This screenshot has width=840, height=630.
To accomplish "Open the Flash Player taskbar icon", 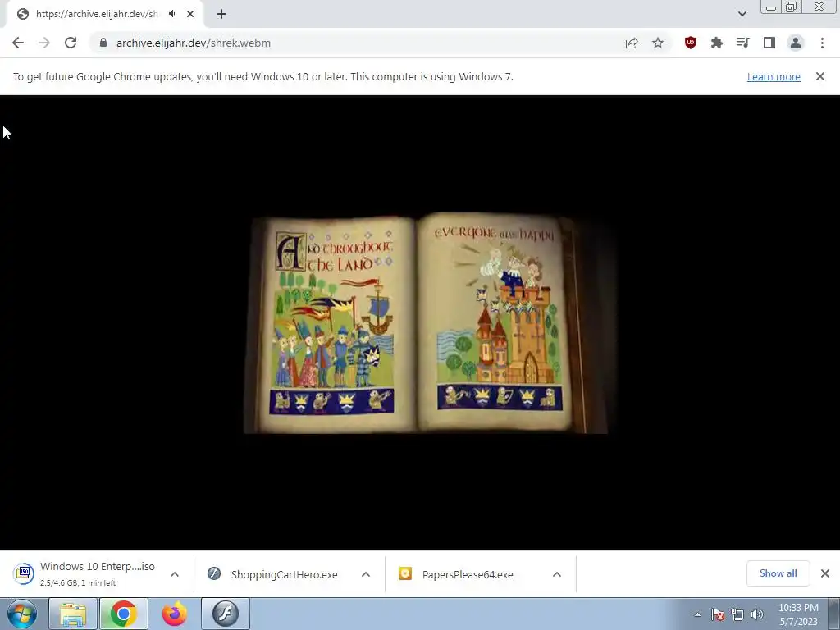I will tap(225, 614).
